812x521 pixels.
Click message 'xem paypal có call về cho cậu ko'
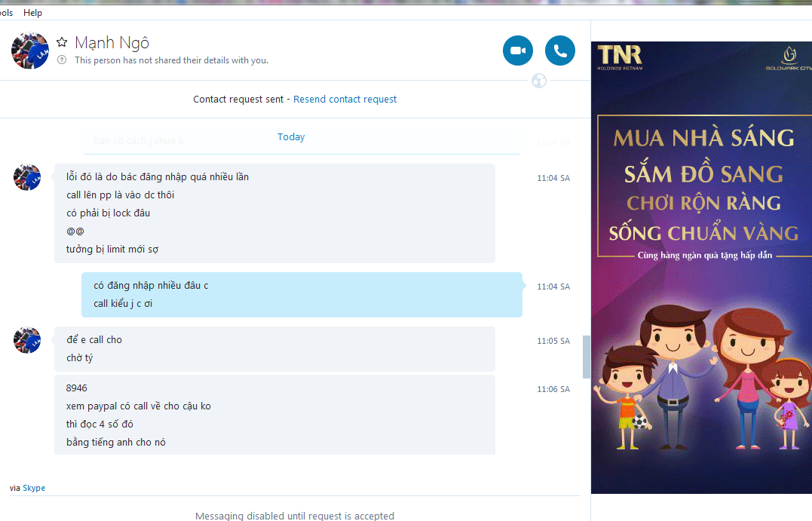pyautogui.click(x=138, y=406)
